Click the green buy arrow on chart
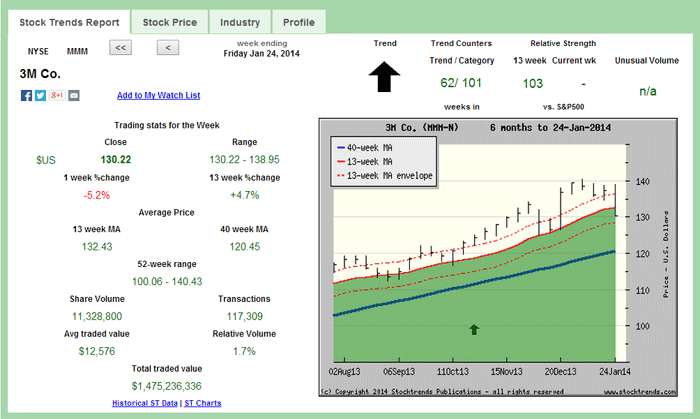The image size is (700, 419). click(474, 329)
